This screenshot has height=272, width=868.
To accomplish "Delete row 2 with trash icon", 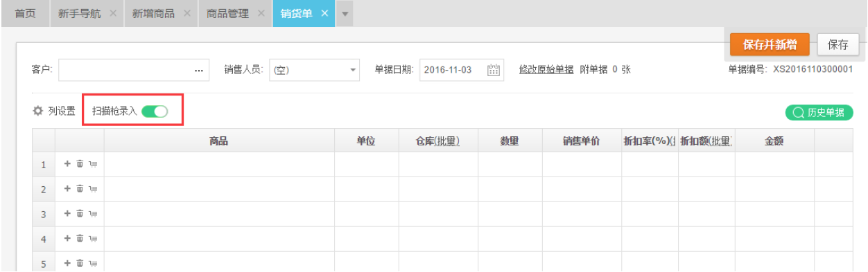I will tap(80, 189).
